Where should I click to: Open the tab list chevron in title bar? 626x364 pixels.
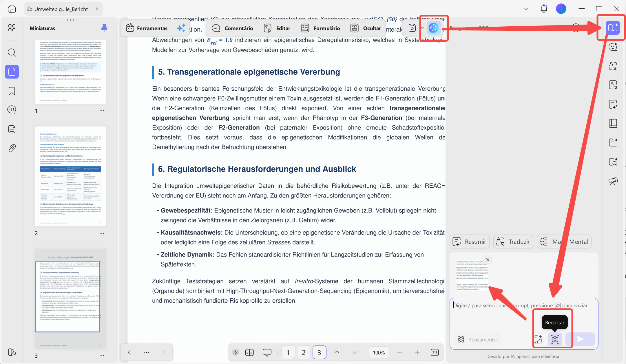coord(526,9)
